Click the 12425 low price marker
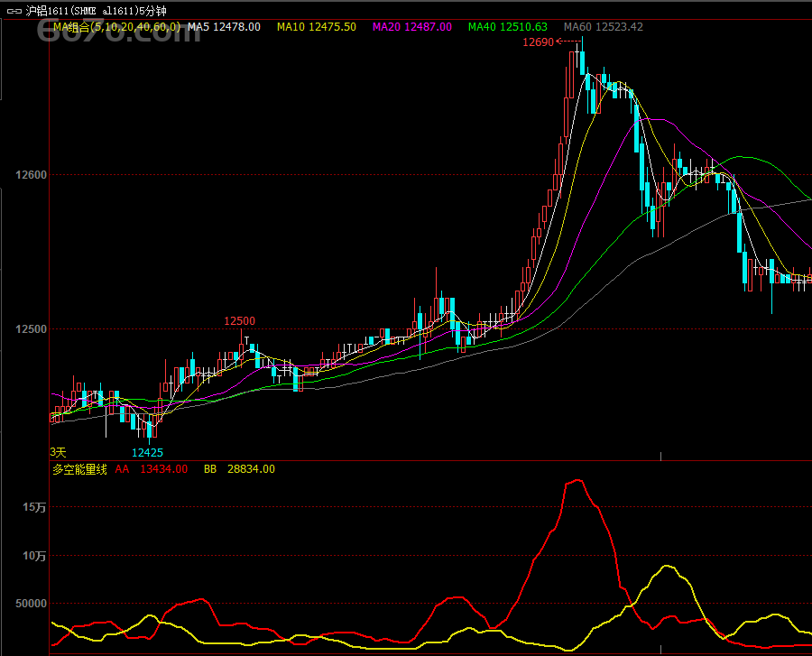This screenshot has width=812, height=656. click(147, 452)
